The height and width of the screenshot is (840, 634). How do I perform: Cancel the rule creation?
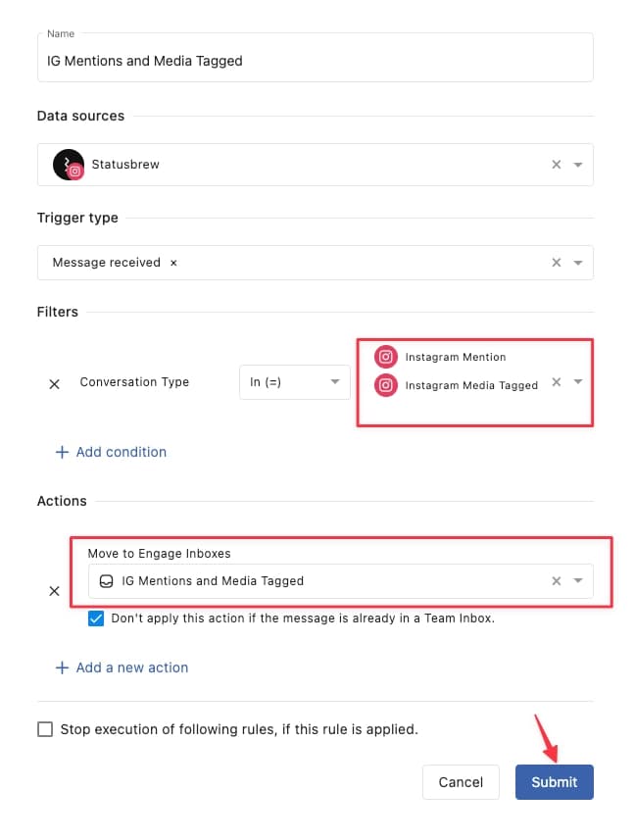click(461, 782)
